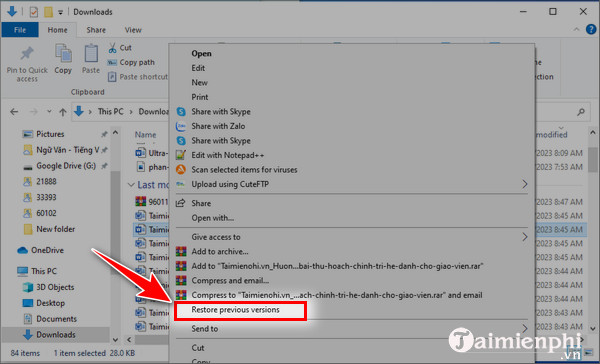Open Ngữ Văn - Tiếng V folder
This screenshot has width=600, height=364.
tap(67, 150)
